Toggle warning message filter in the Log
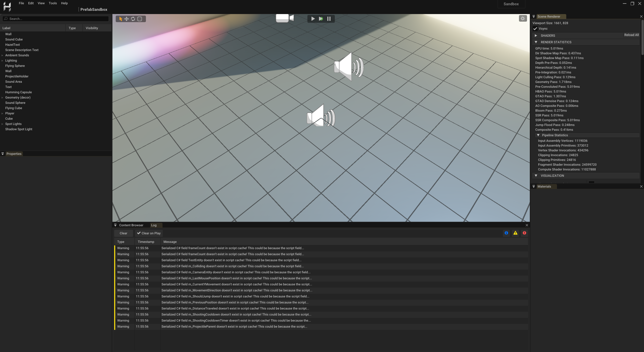644x352 pixels. [515, 233]
